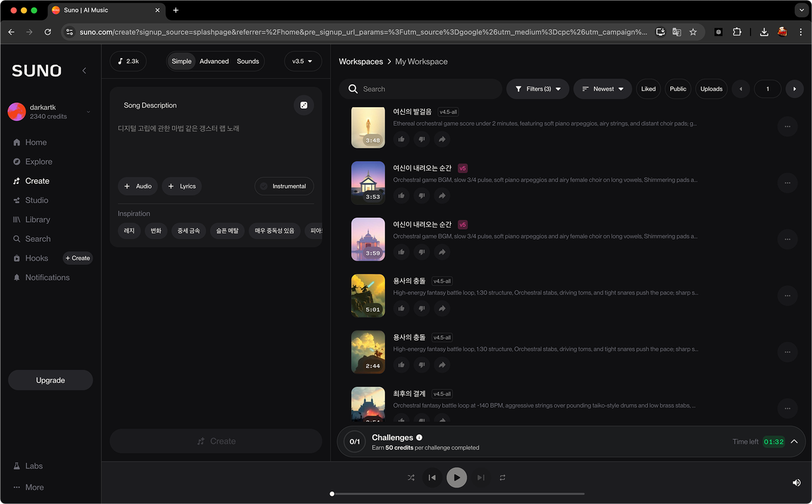Click the shuffle icon in player bar

pyautogui.click(x=411, y=478)
